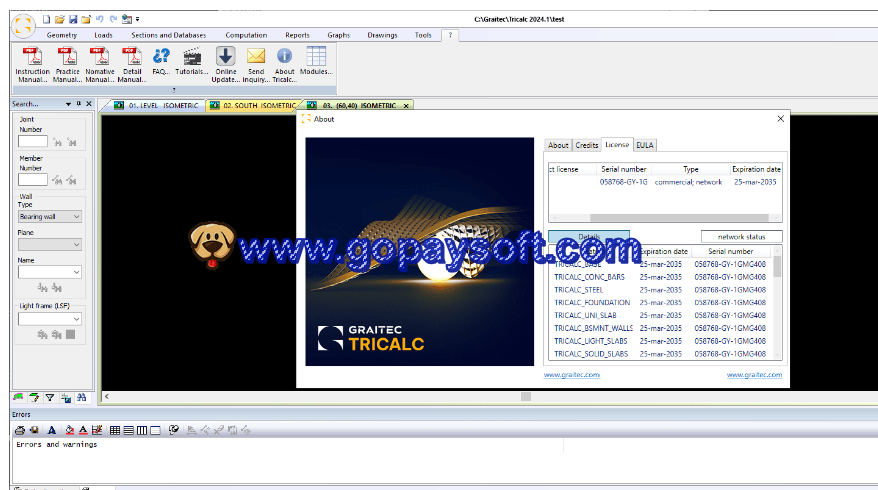The image size is (878, 490).
Task: Pin the Search panel with the pushpin icon
Action: pos(78,104)
